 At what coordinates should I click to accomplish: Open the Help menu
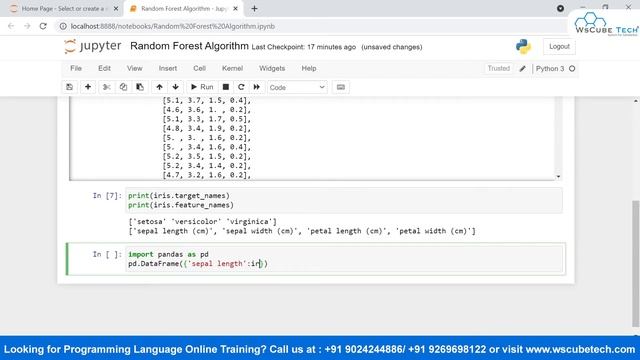coord(309,68)
